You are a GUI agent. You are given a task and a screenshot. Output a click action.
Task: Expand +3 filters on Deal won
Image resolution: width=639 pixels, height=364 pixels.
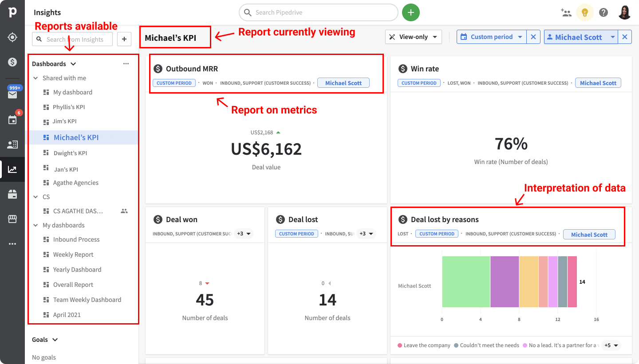click(x=244, y=234)
